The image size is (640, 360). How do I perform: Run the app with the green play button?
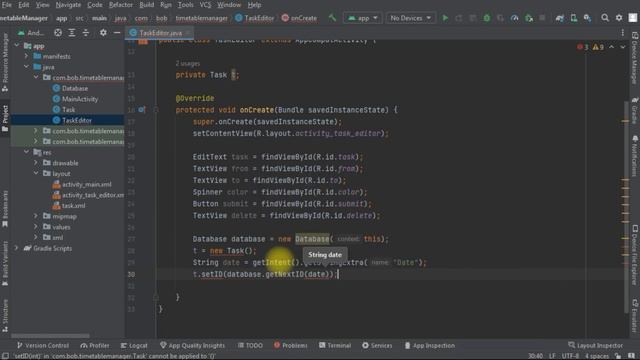[x=445, y=18]
